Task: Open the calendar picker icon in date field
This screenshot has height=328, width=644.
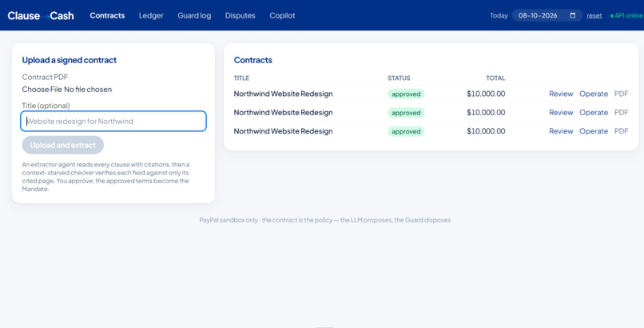Action: (x=573, y=16)
